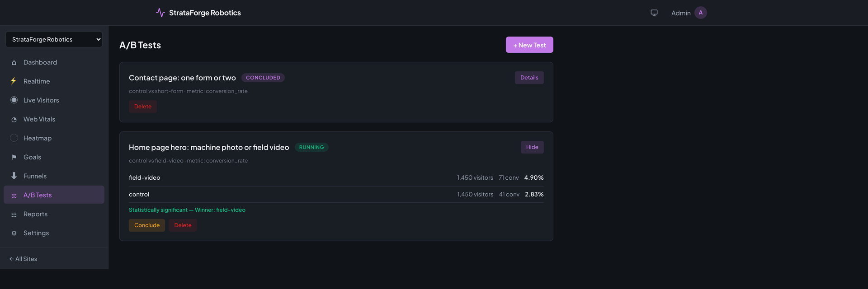Viewport: 868px width, 289px height.
Task: Click the 4.90% conversion rate value
Action: click(x=534, y=177)
